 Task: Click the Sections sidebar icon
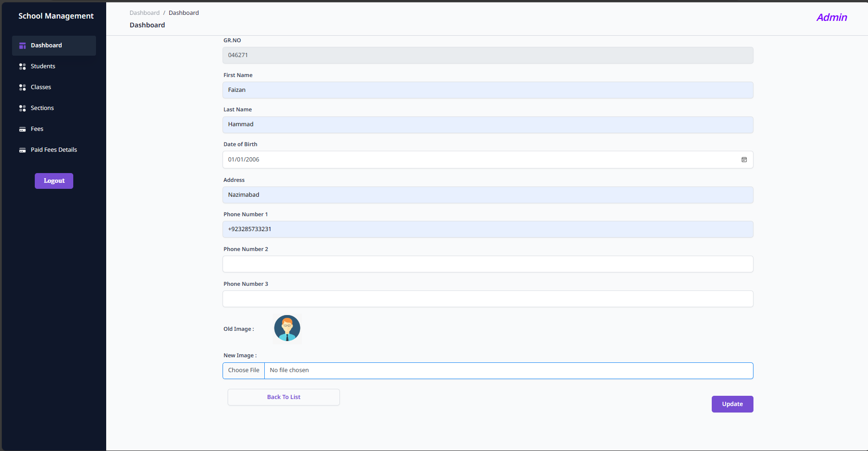[22, 108]
